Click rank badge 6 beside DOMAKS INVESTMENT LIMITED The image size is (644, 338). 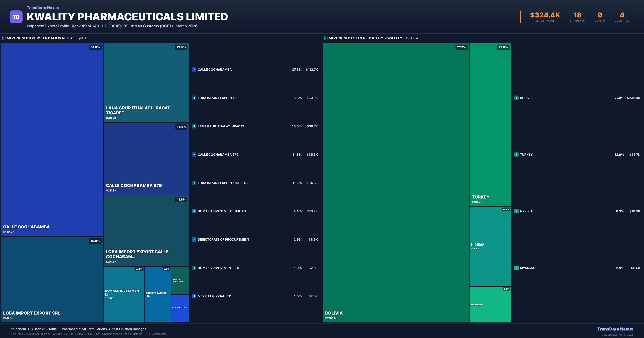pyautogui.click(x=194, y=211)
